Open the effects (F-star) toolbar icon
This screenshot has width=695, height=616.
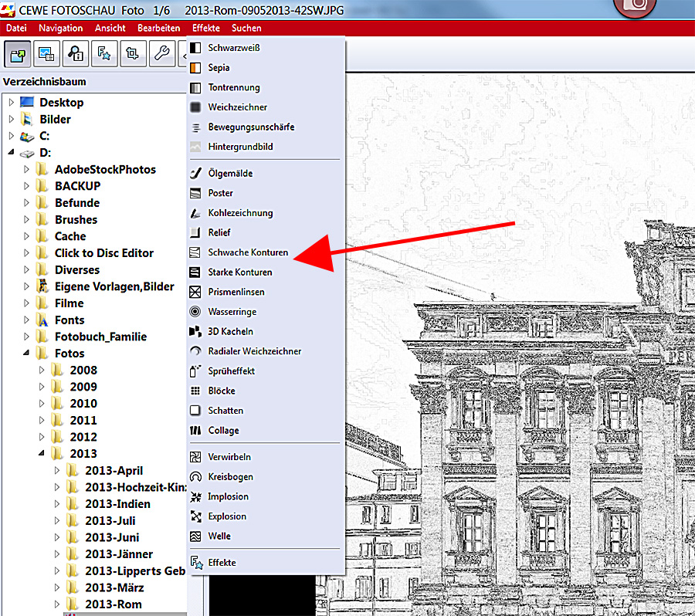coord(104,53)
